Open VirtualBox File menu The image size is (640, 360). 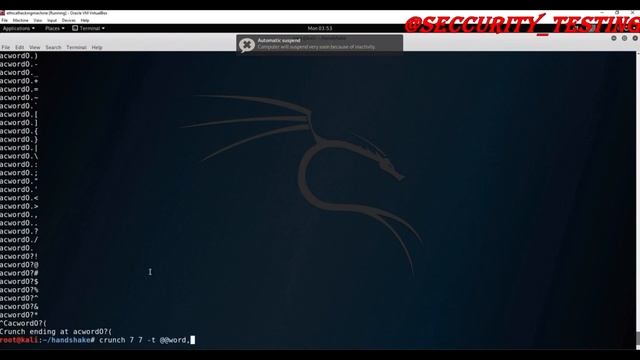click(x=4, y=20)
